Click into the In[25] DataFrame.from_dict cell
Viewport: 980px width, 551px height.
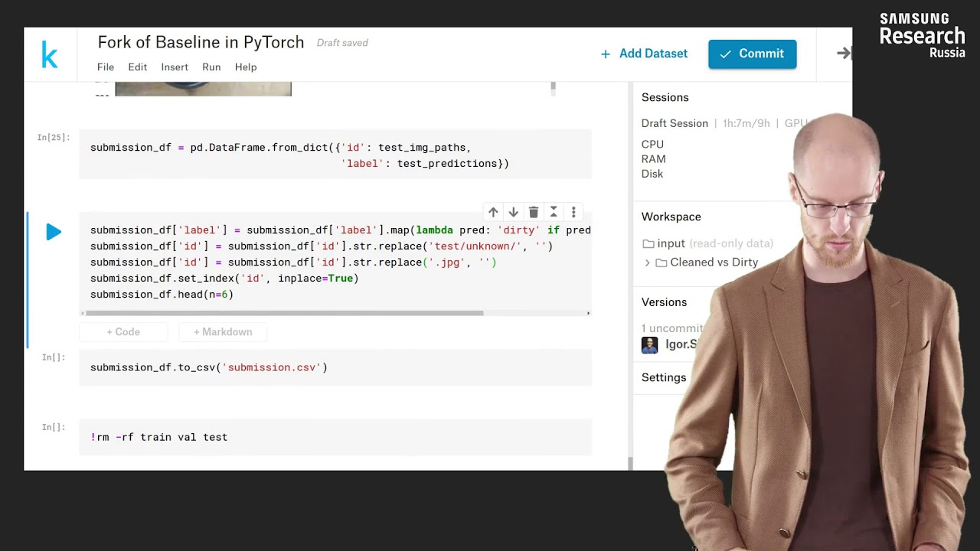335,155
